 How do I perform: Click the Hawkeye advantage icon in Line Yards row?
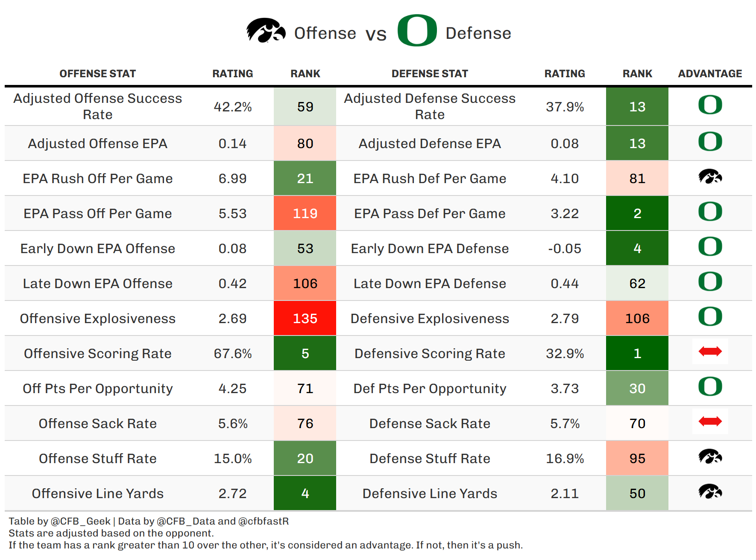[x=710, y=492]
